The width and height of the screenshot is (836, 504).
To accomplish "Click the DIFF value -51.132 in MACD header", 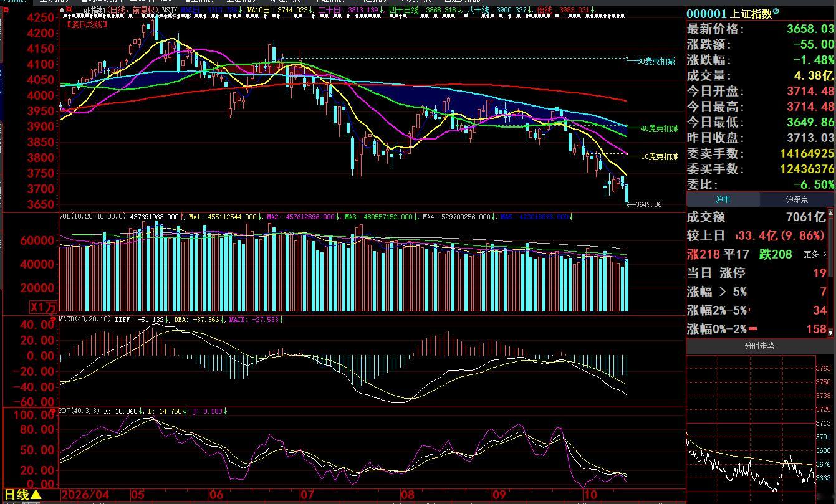I will 150,320.
